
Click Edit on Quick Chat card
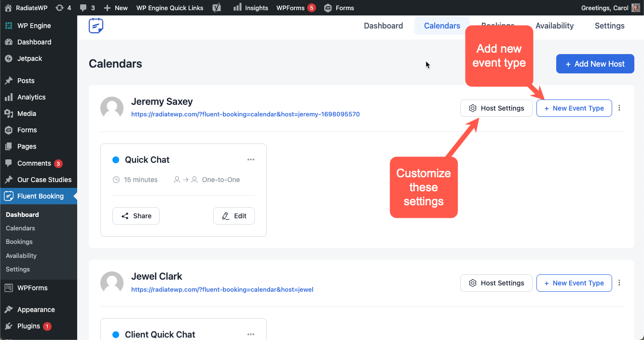(234, 216)
